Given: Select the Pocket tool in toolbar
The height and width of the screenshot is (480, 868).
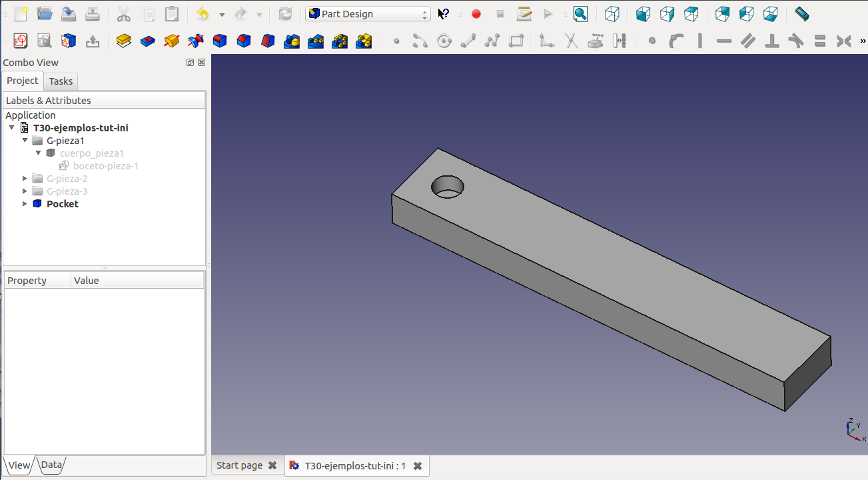Looking at the screenshot, I should [x=148, y=41].
